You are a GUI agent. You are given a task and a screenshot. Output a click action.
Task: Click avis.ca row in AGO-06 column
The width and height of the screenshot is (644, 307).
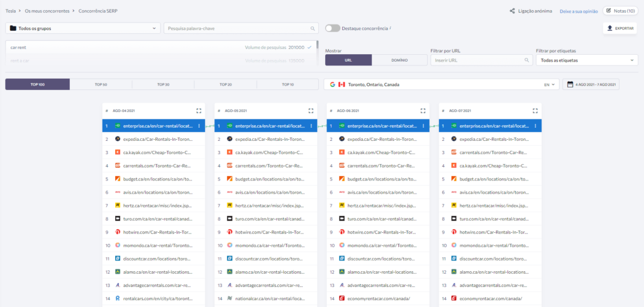[378, 192]
